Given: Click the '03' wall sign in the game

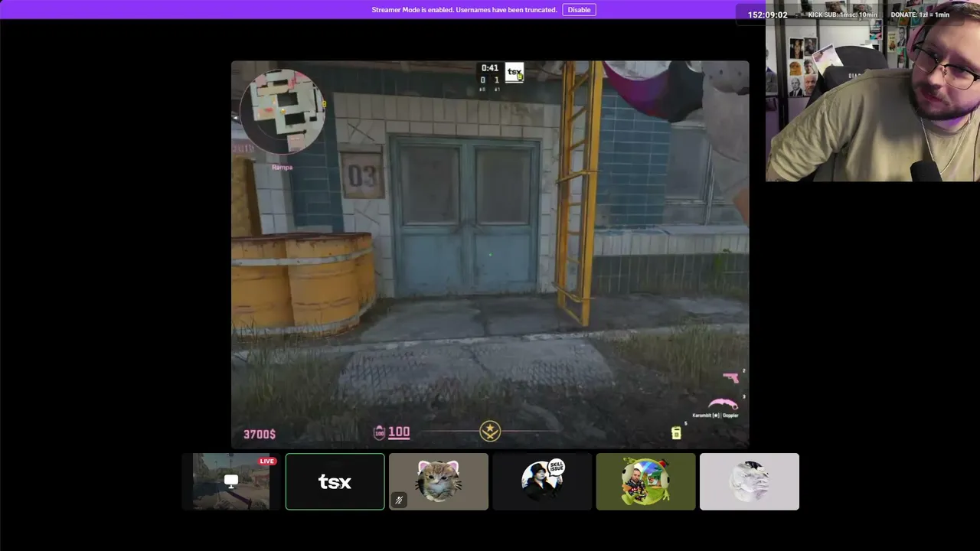Looking at the screenshot, I should click(x=362, y=175).
